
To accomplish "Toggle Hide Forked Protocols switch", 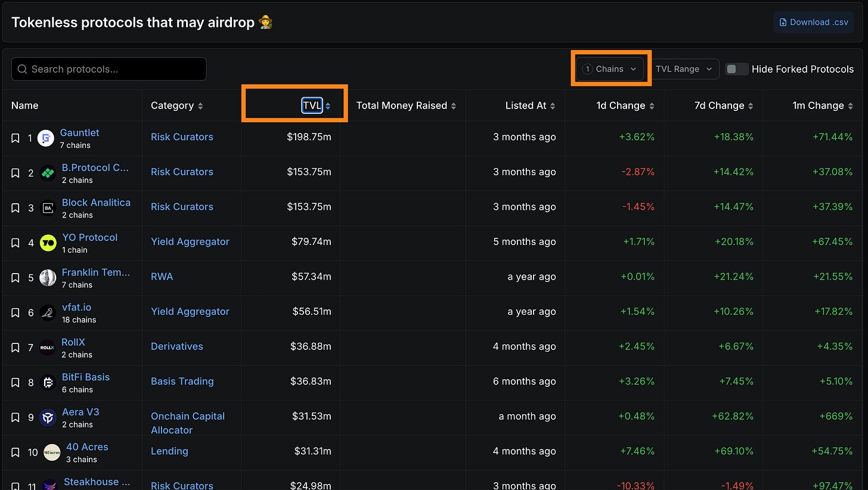I will point(737,69).
